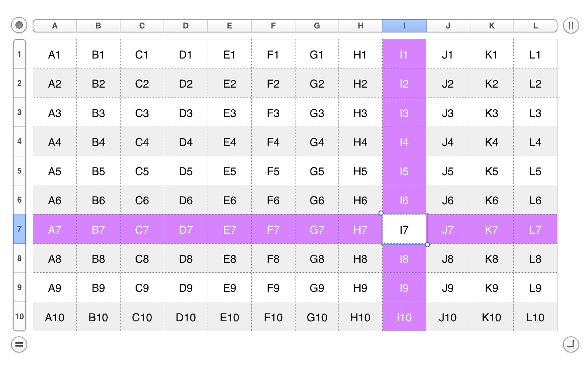Image resolution: width=588 pixels, height=368 pixels.
Task: Click cell L10
Action: [x=535, y=316]
